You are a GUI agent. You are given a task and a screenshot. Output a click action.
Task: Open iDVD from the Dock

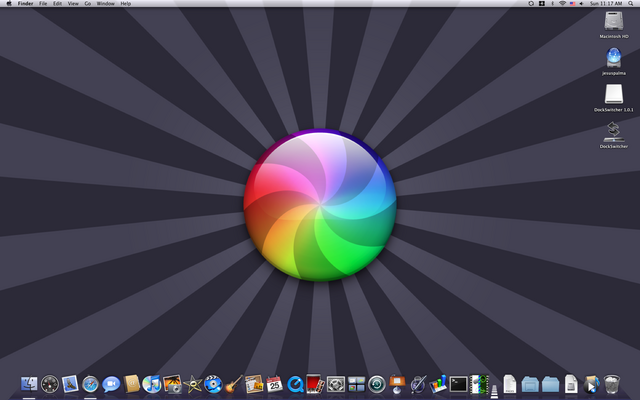pos(213,384)
